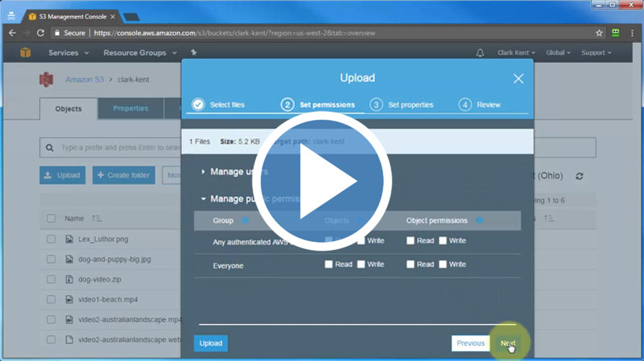
Task: Check Everyone Write objects checkbox
Action: [361, 265]
